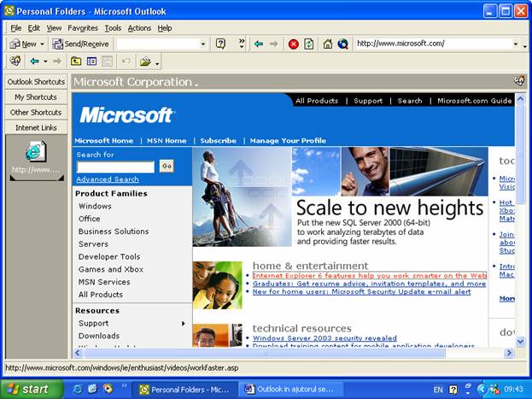
Task: Open the web address dropdown arrow
Action: [x=516, y=44]
